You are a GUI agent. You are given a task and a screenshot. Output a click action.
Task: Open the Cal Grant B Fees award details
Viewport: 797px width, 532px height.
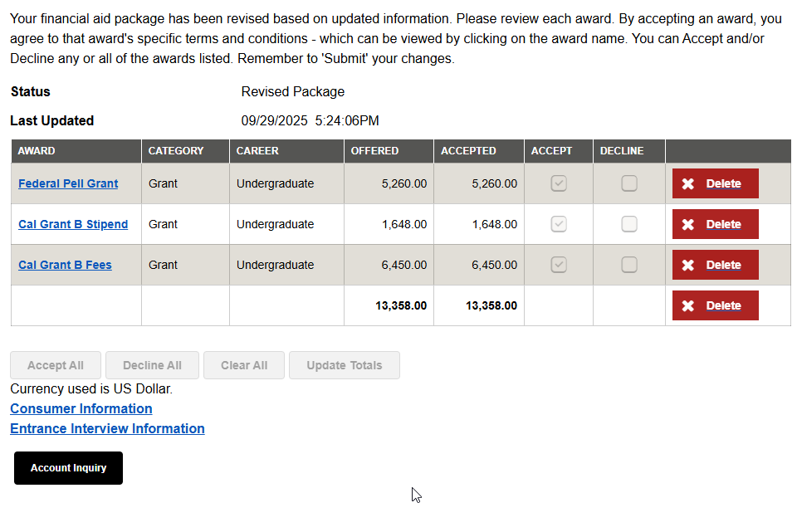[65, 265]
